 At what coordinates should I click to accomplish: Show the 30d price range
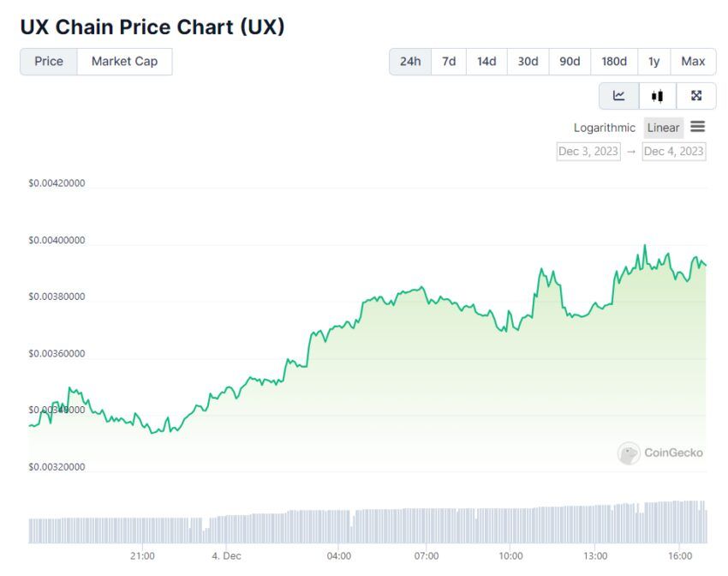pyautogui.click(x=528, y=62)
